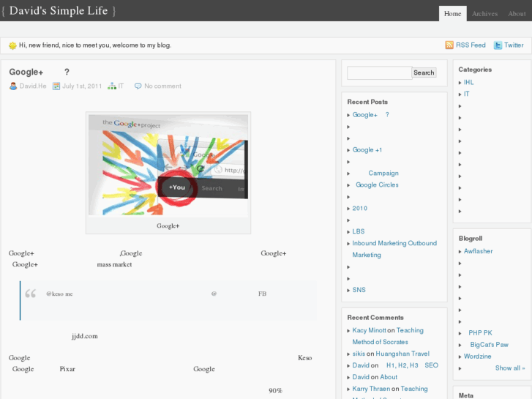Open H1, H2, H3 SEO comment link
This screenshot has height=399, width=532.
pyautogui.click(x=412, y=365)
